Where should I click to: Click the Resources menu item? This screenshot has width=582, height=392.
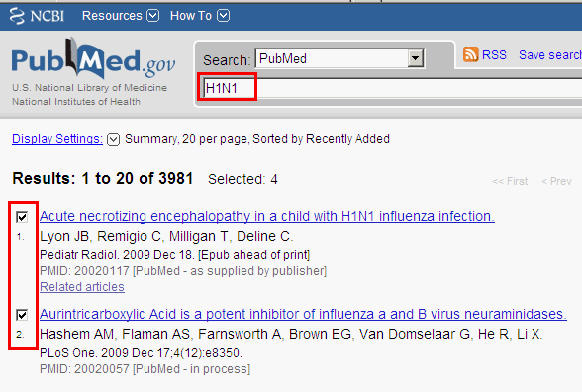tap(112, 16)
